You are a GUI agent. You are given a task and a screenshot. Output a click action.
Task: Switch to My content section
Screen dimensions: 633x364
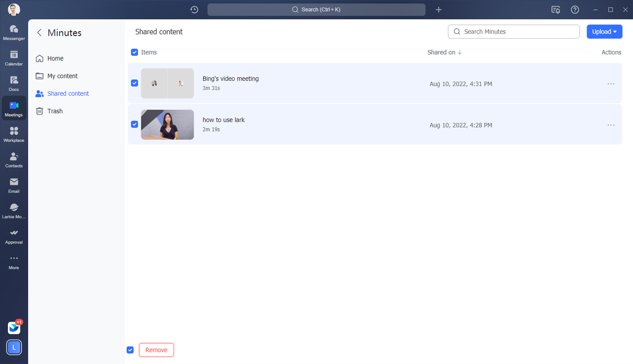[x=62, y=76]
